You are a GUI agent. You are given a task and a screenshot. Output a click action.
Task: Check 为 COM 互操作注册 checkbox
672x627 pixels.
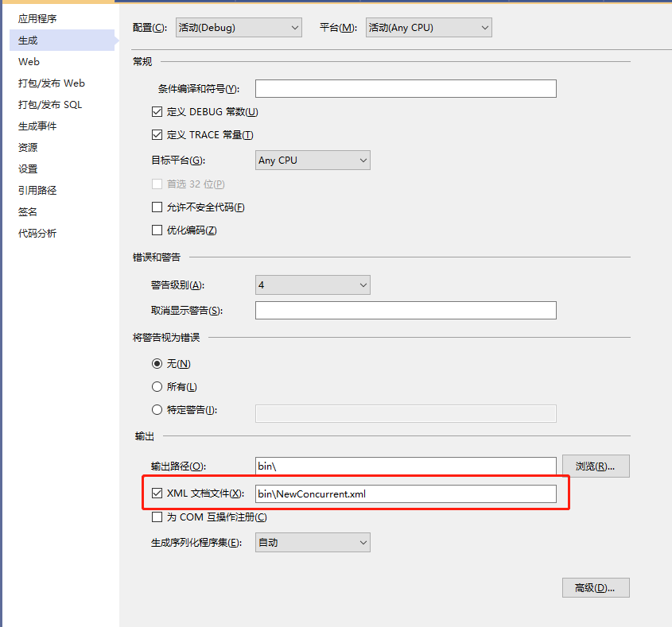coord(157,517)
